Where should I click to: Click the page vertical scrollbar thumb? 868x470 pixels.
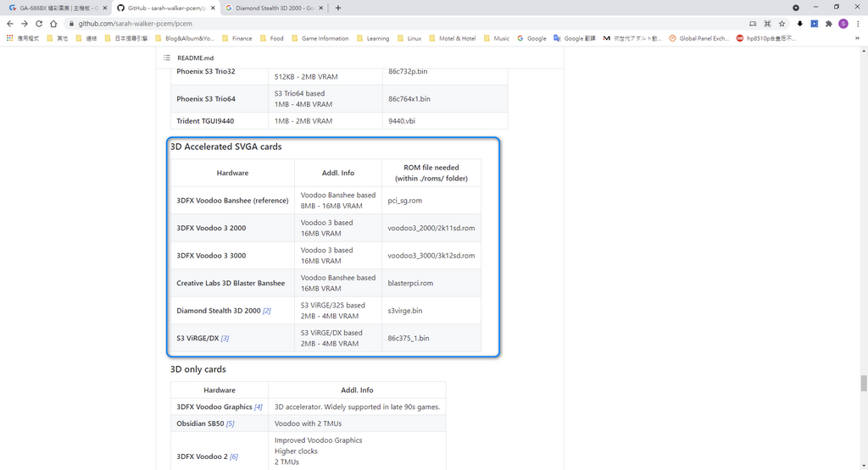coord(863,383)
